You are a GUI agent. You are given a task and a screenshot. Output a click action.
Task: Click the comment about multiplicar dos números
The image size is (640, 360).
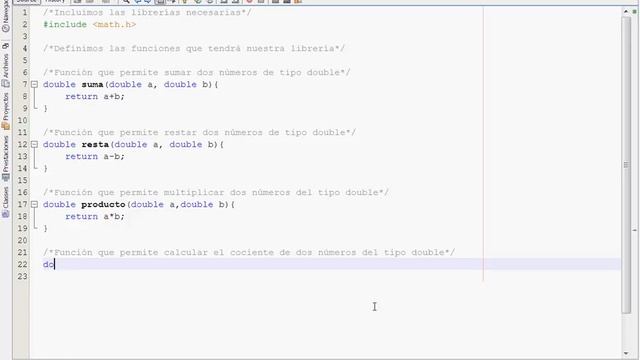tap(216, 193)
